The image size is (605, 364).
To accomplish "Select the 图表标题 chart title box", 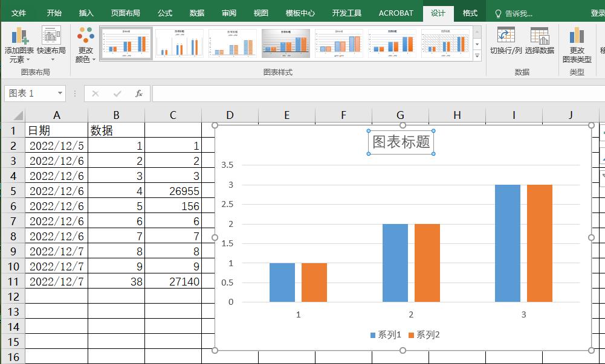I will (401, 142).
